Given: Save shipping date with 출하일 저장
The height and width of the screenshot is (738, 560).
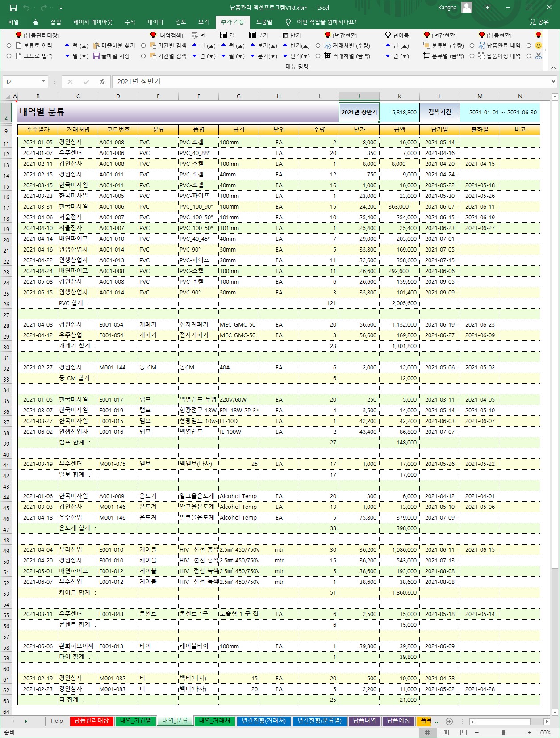Looking at the screenshot, I should coord(111,56).
